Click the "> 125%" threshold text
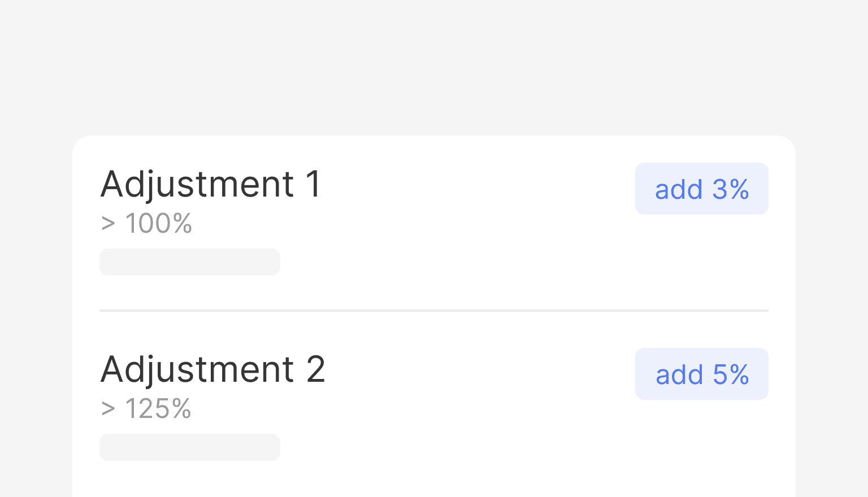Screen dimensions: 868x497 tap(146, 408)
